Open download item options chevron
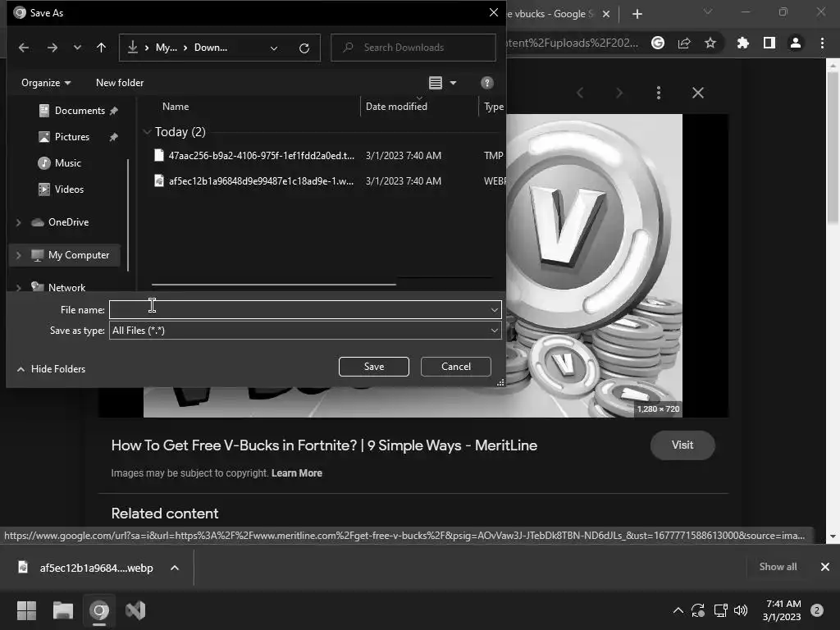 click(175, 568)
